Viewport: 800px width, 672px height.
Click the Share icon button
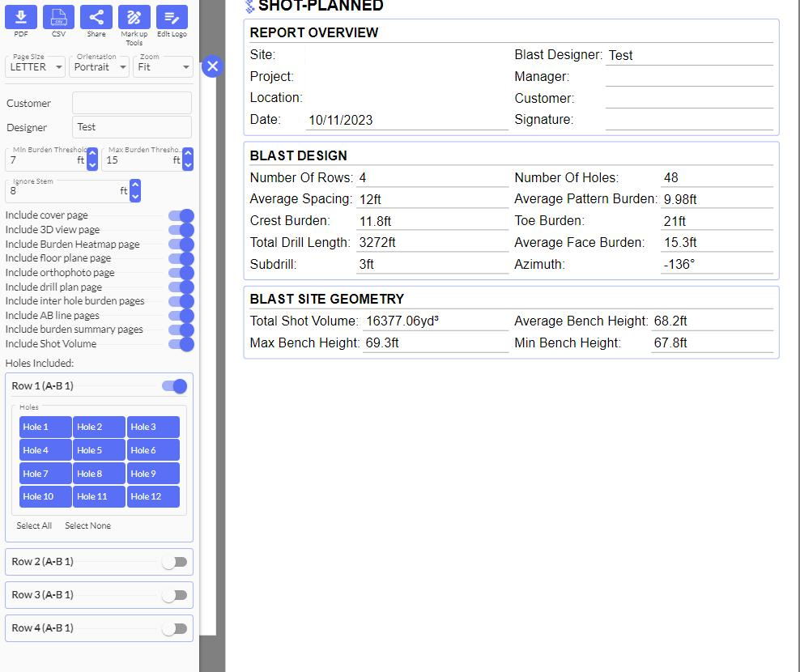96,17
